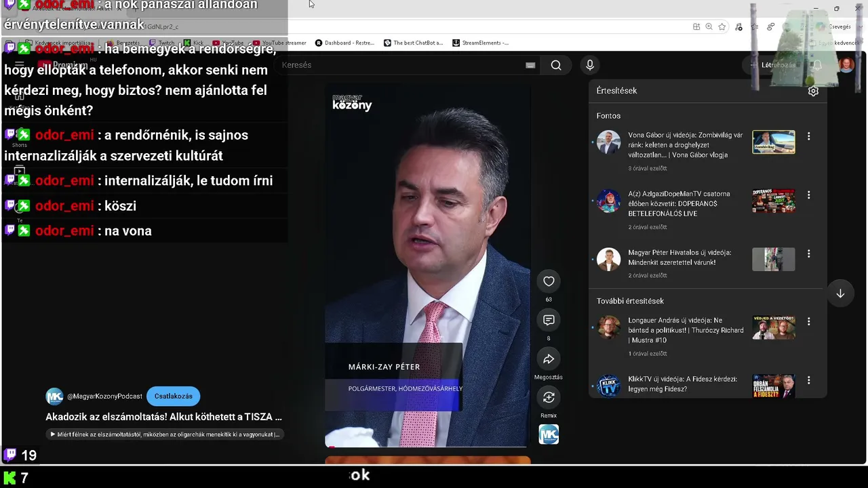Click KlikkTV channel avatar
This screenshot has height=488, width=868.
click(x=608, y=386)
